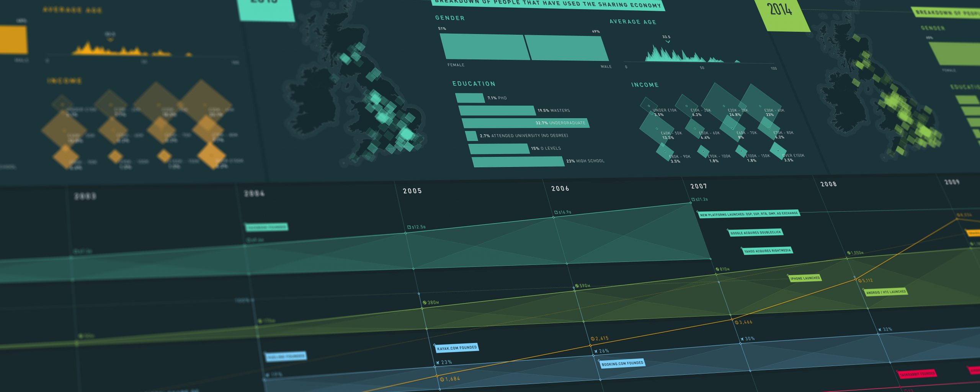980x392 pixels.
Task: Click the AVERAGE AGE heading in teal
Action: tap(633, 22)
